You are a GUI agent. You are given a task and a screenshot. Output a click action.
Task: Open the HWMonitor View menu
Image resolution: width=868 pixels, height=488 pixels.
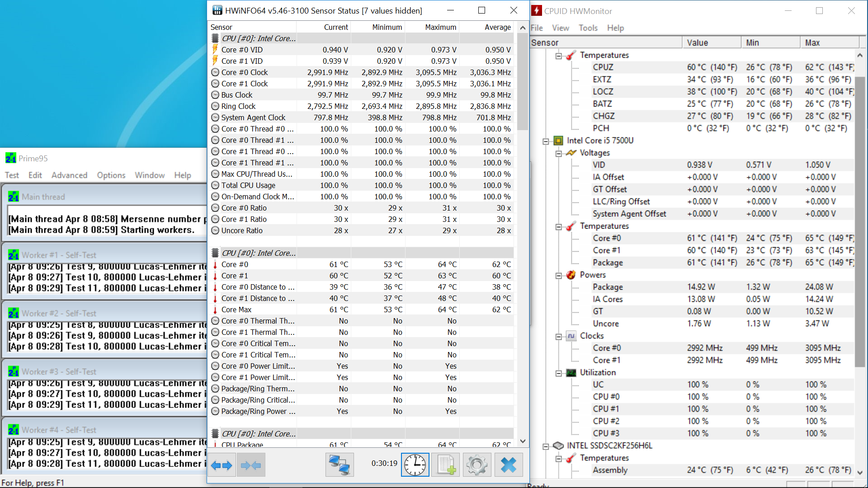(561, 28)
